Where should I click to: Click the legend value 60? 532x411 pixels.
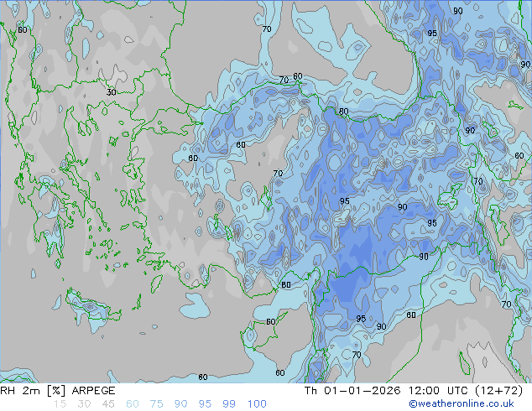click(133, 404)
